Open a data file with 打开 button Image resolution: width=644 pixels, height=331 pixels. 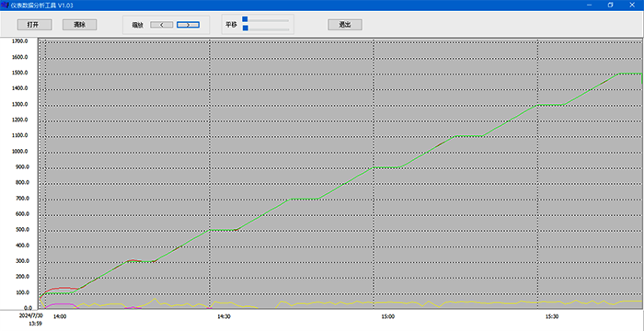click(35, 25)
